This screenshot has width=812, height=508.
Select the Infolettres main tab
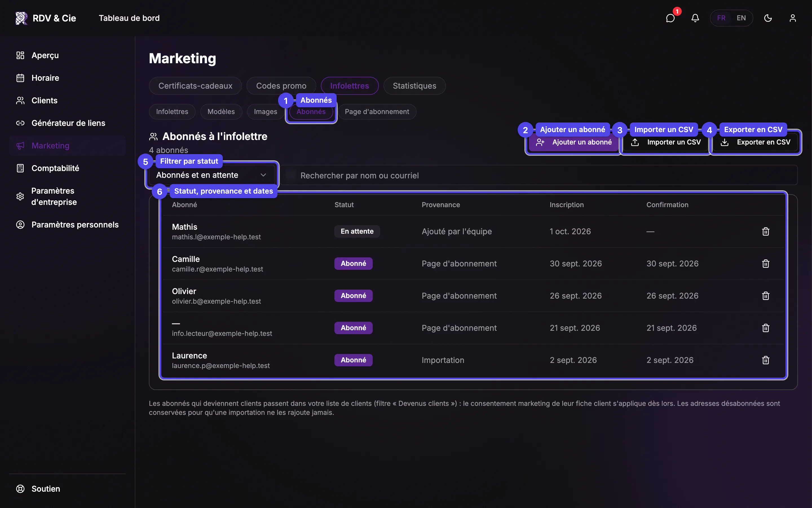[350, 86]
